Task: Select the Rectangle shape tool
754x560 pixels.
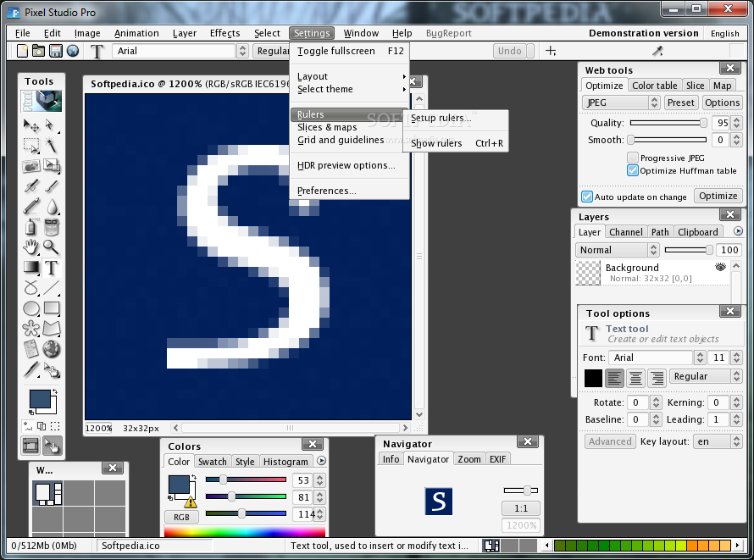Action: 51,308
